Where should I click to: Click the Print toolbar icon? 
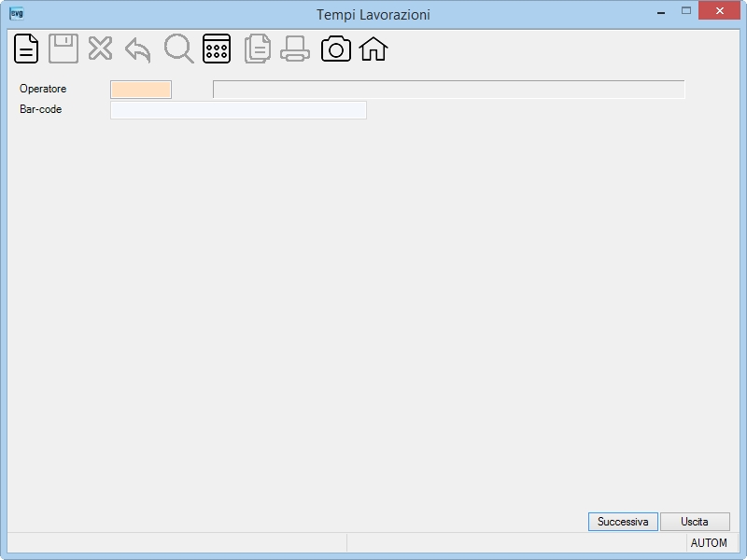coord(295,49)
